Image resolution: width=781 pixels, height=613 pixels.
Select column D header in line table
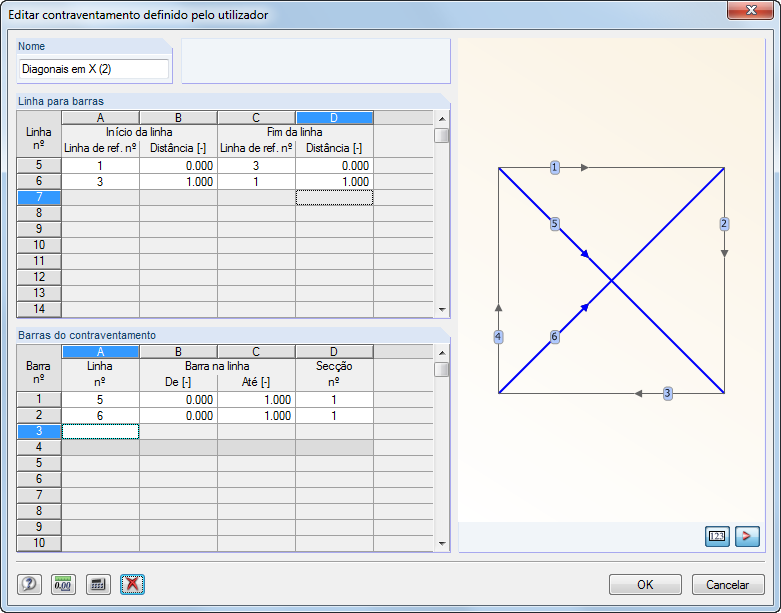tap(334, 118)
